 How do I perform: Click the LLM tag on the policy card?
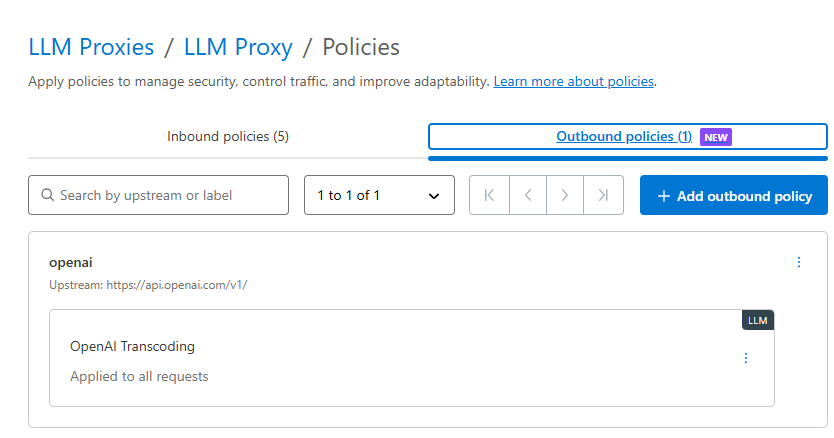(x=757, y=320)
